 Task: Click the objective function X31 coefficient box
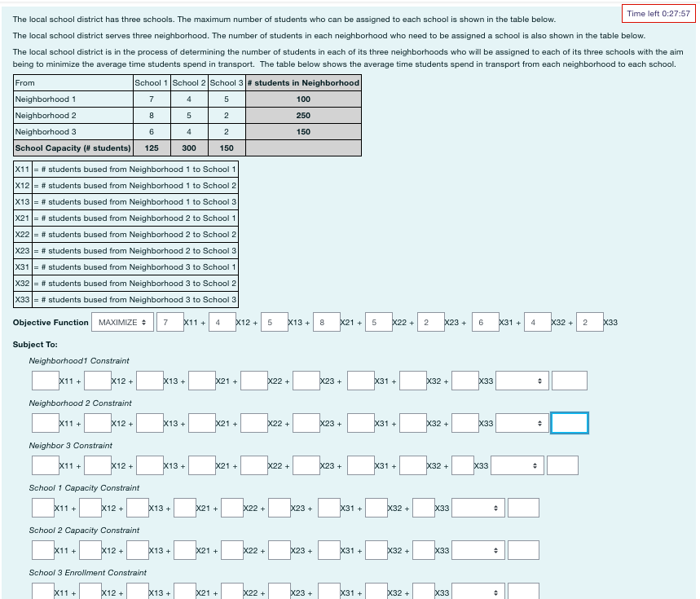485,322
